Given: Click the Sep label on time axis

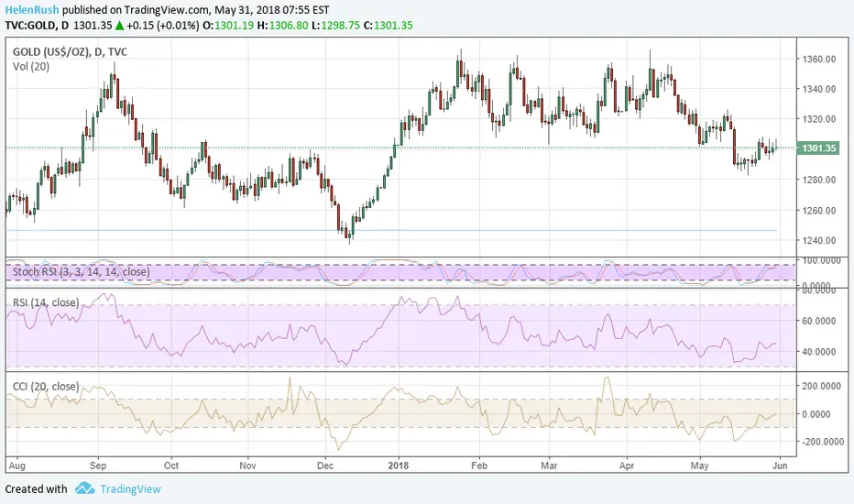Looking at the screenshot, I should coord(98,466).
